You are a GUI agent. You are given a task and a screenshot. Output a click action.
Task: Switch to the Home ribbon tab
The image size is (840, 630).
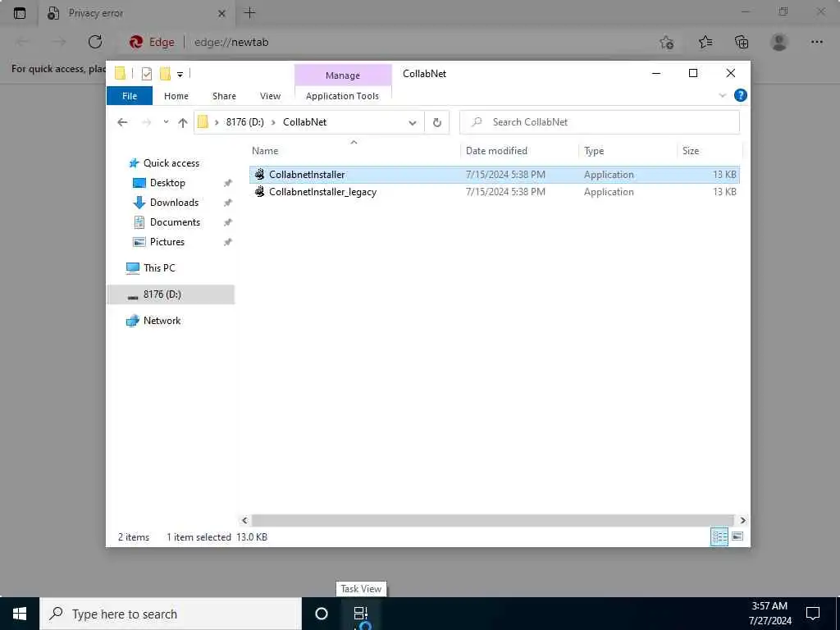click(x=176, y=96)
